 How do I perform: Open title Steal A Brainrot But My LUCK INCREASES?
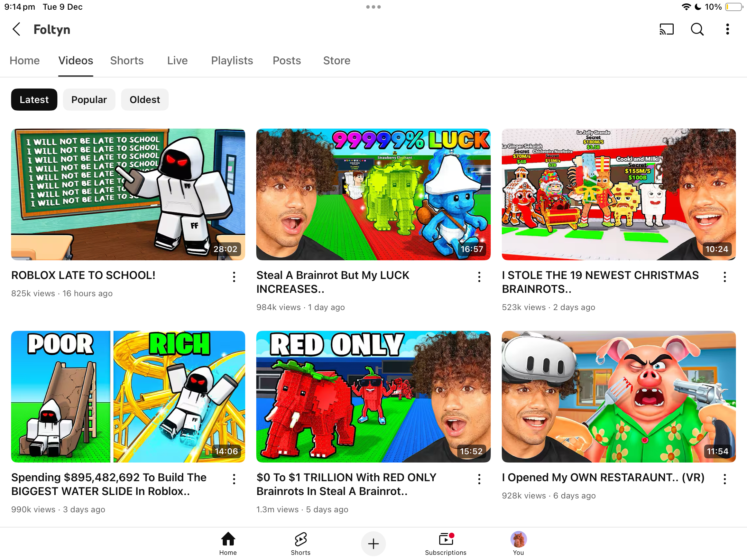pyautogui.click(x=332, y=282)
